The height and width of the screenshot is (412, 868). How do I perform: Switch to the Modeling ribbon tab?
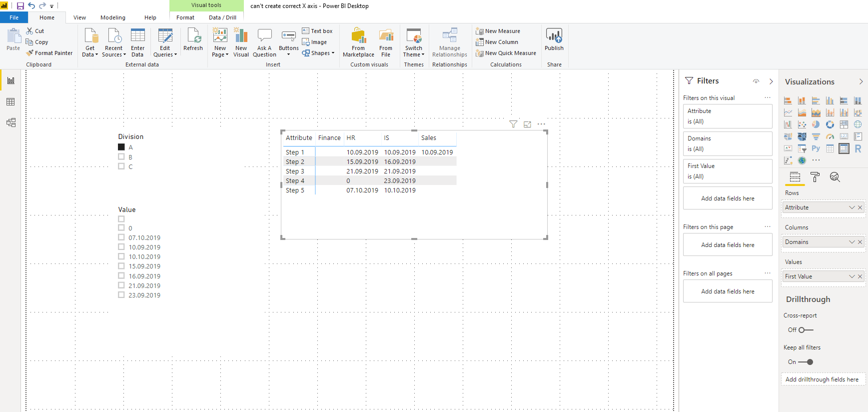point(113,17)
